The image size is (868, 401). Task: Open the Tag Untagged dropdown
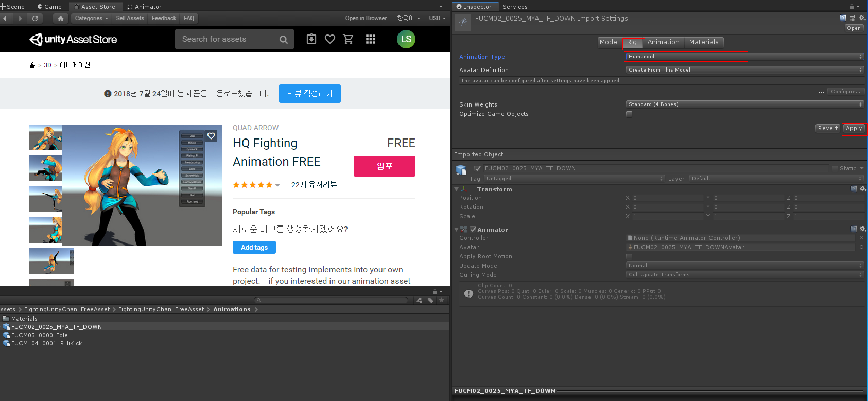[x=574, y=179]
